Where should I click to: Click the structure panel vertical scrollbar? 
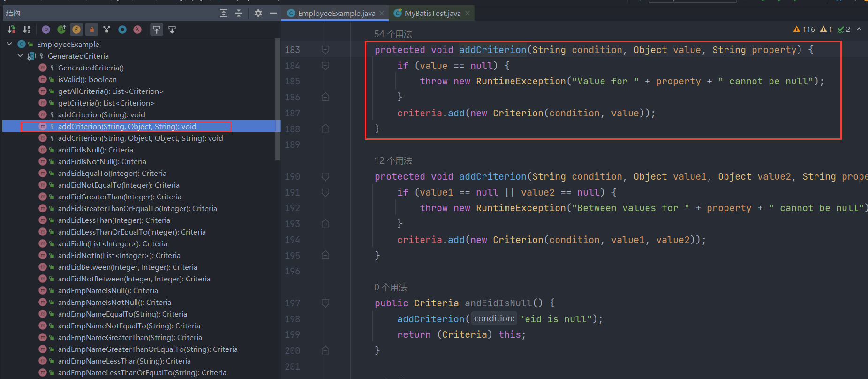point(278,99)
